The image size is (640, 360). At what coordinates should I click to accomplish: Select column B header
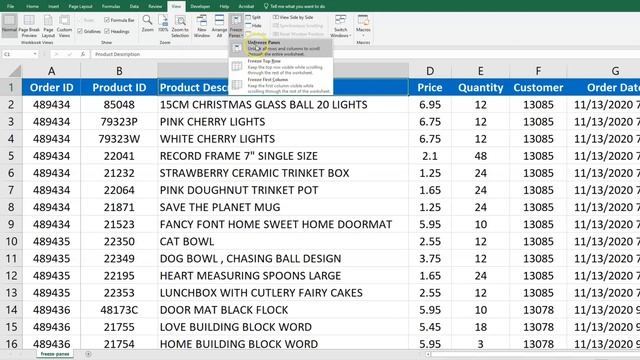point(119,71)
